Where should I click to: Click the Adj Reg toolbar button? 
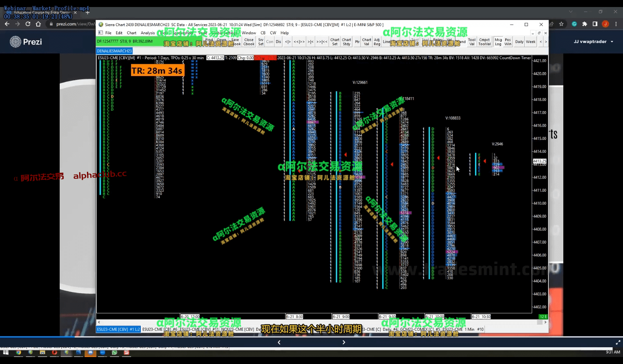coord(377,42)
